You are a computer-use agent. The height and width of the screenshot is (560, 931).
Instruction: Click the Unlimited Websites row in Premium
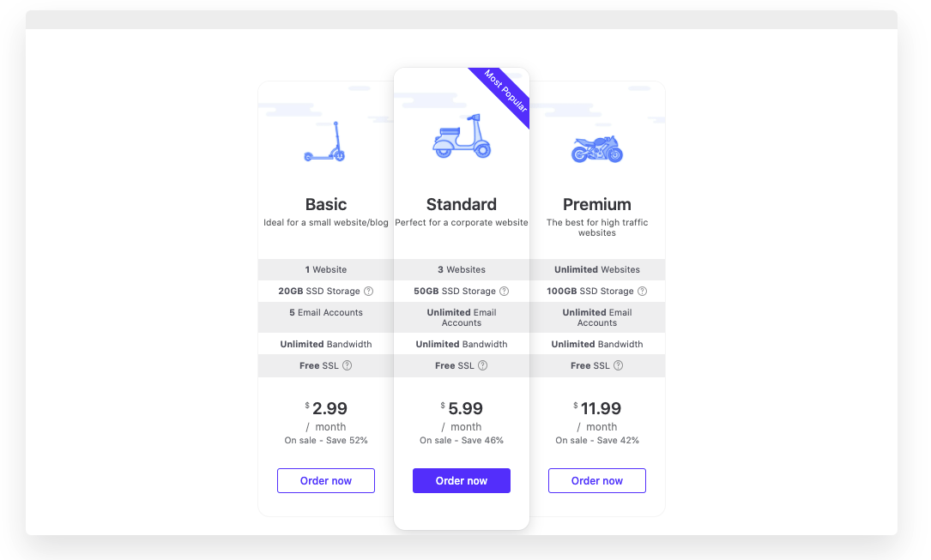point(596,269)
